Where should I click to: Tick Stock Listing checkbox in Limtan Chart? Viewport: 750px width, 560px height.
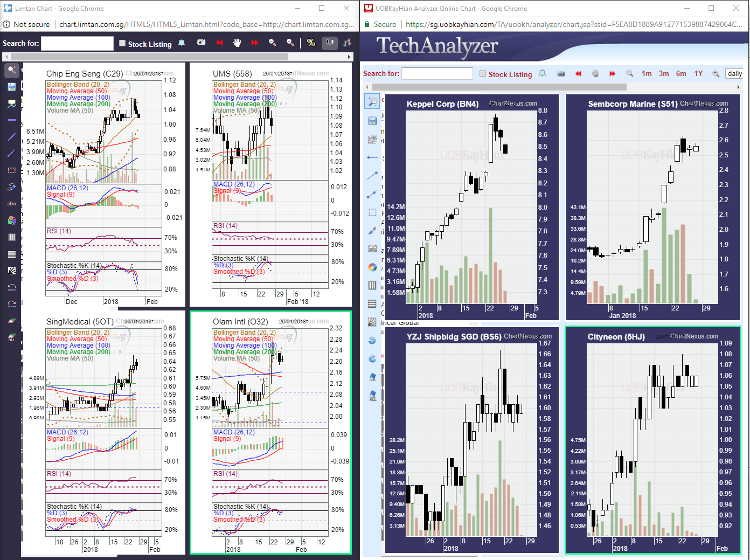[x=122, y=44]
